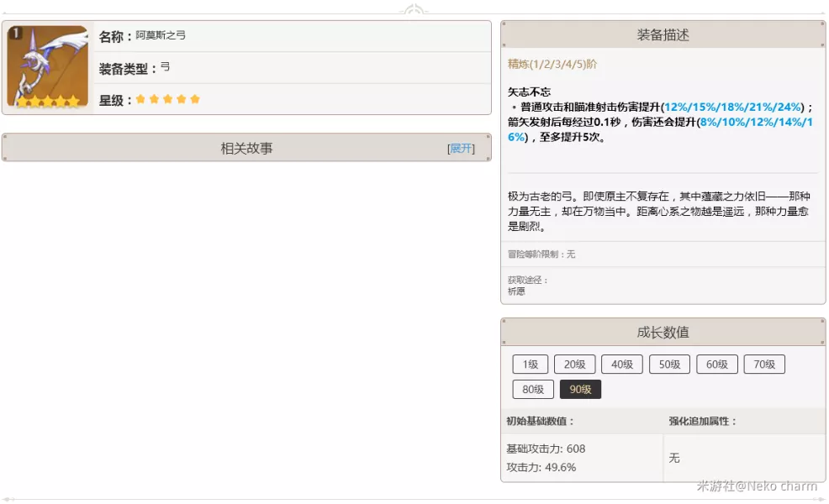Select the active 90级 level button
This screenshot has width=829, height=504.
[580, 390]
